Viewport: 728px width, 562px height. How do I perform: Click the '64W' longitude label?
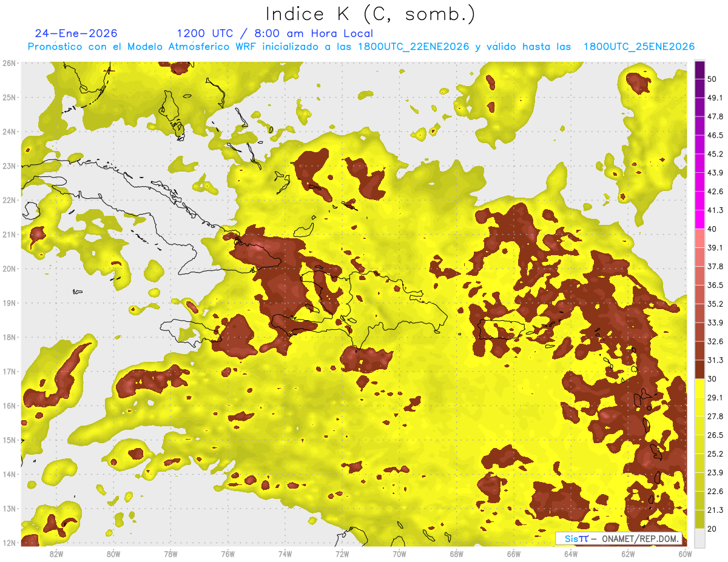pos(571,554)
